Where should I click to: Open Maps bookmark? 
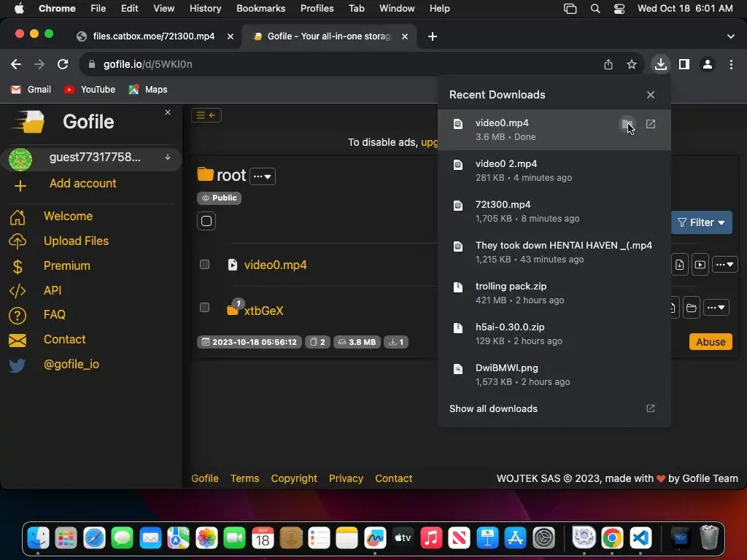147,90
